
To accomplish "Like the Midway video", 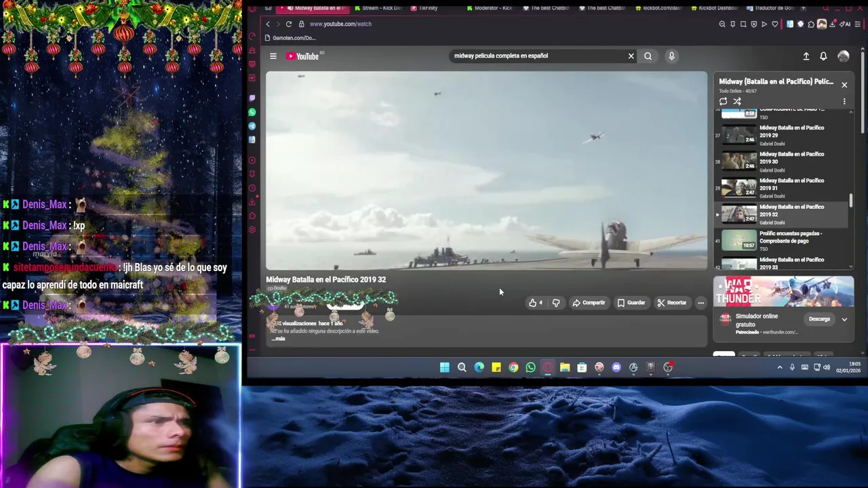I will click(x=535, y=303).
